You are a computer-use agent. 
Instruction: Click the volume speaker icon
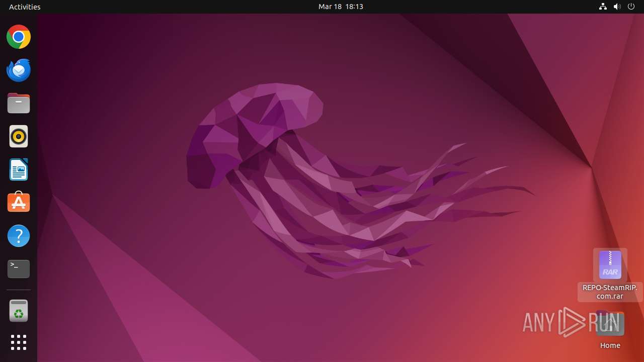[617, 7]
